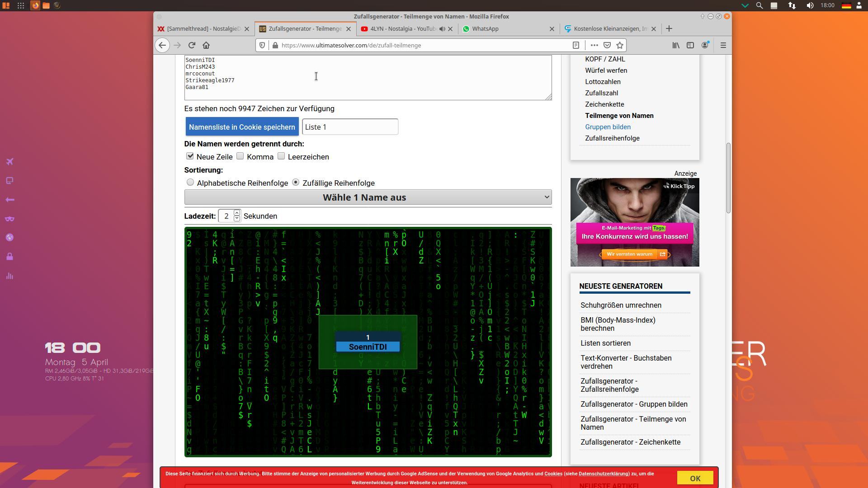Select Zufällige Reihenfolge radio button
Screen dimensions: 868x488
(296, 182)
